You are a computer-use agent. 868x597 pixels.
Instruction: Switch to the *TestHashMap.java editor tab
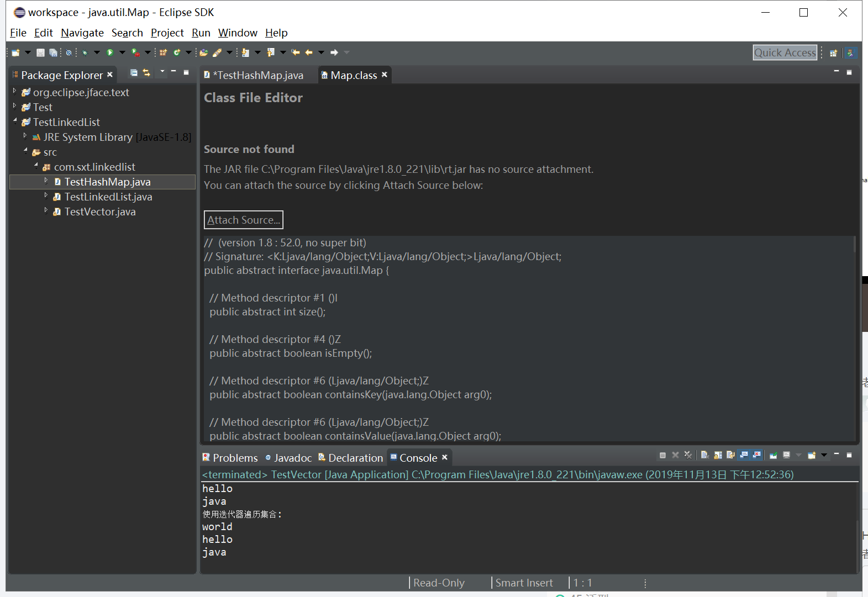pyautogui.click(x=254, y=75)
